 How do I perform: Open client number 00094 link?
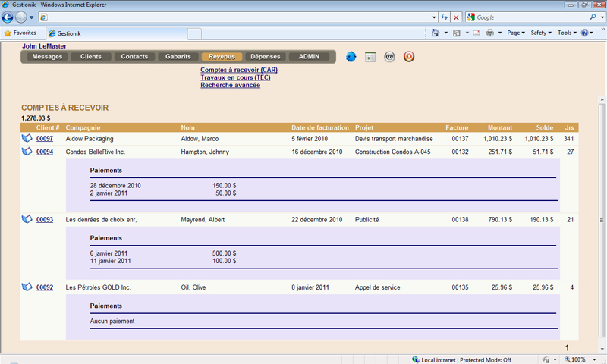coord(45,152)
